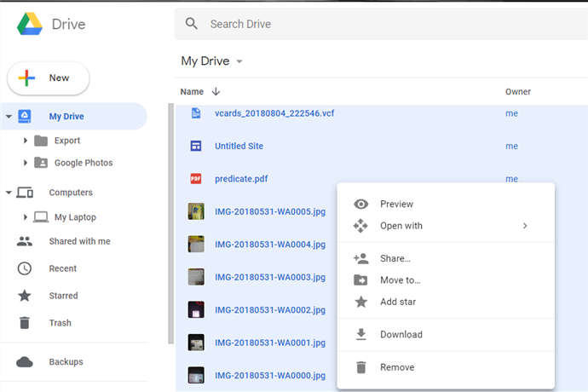Viewport: 588px width, 392px height.
Task: Click the Shared with me people icon
Action: click(x=25, y=241)
